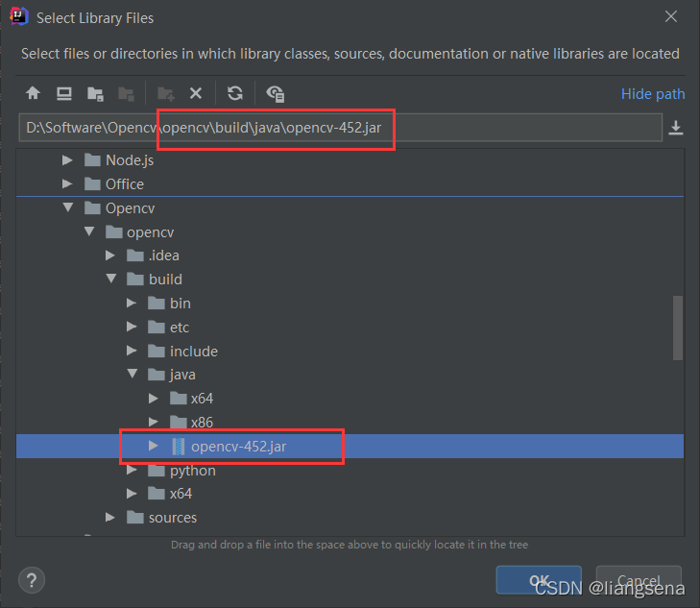The image size is (700, 608).
Task: Confirm selection with OK button
Action: point(539,580)
